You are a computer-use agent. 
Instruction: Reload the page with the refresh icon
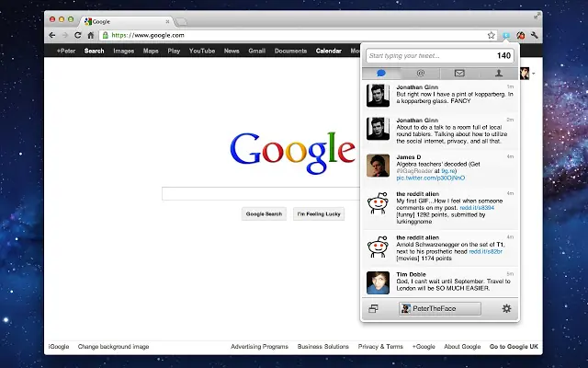tap(77, 35)
